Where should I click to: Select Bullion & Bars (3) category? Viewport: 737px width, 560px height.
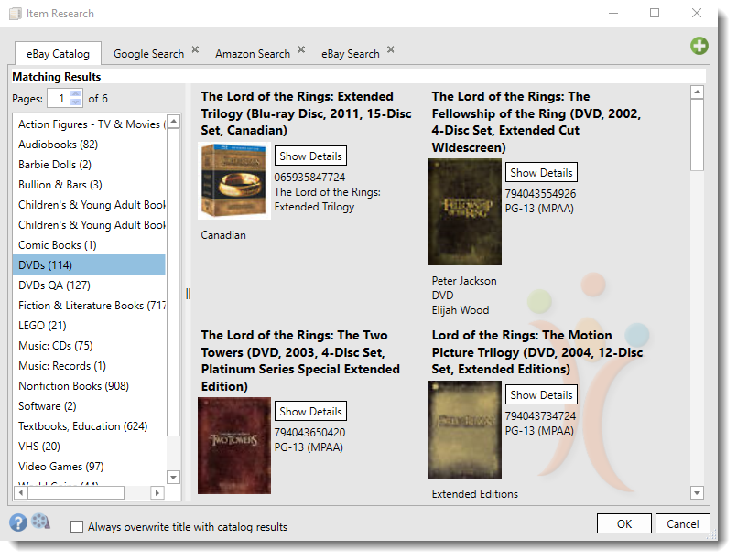pos(90,185)
